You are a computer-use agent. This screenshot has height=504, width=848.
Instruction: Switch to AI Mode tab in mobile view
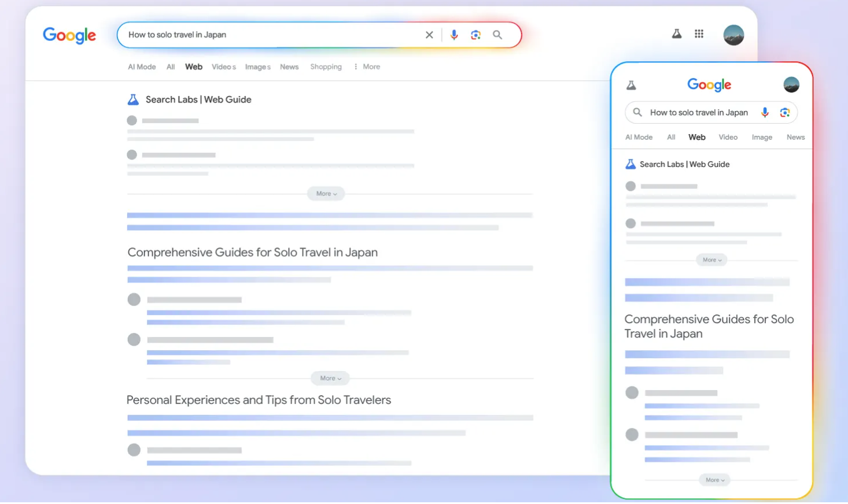tap(639, 138)
